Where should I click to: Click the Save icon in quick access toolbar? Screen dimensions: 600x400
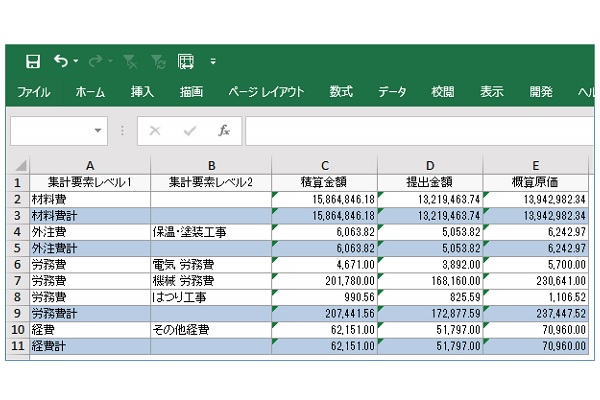click(x=33, y=61)
